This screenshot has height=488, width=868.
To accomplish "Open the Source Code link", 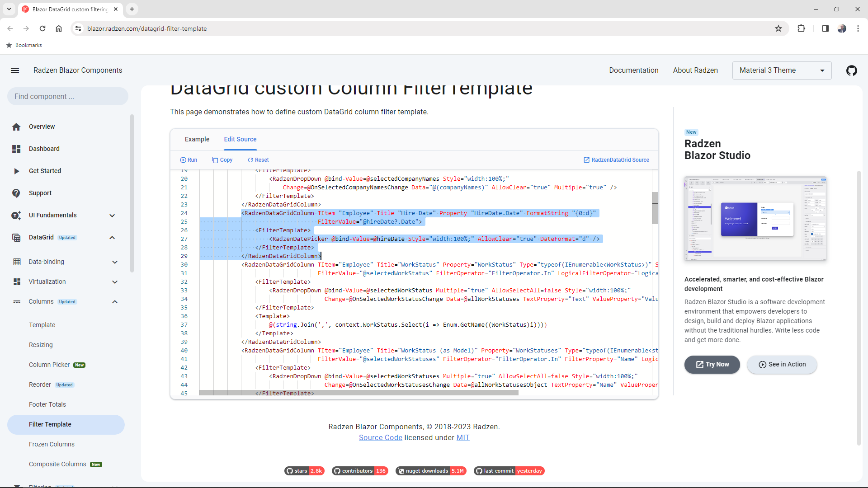I will coord(380,438).
